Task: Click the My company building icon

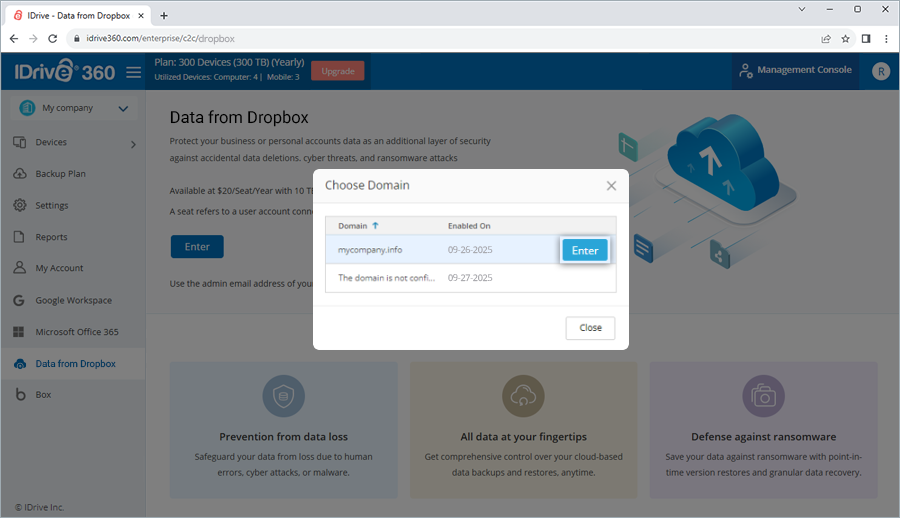Action: pyautogui.click(x=27, y=108)
